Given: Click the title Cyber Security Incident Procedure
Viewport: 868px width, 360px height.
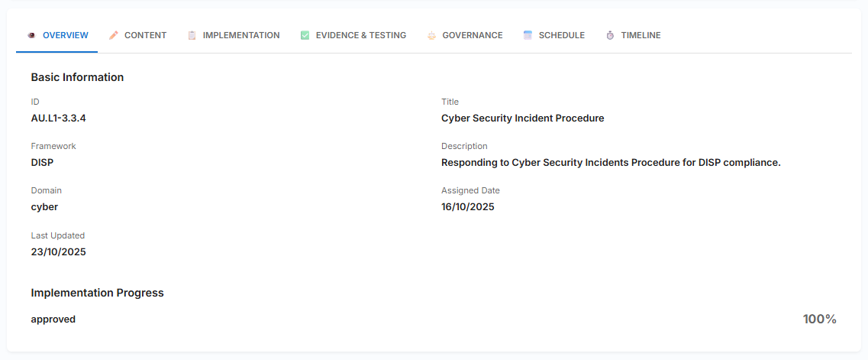Looking at the screenshot, I should (x=522, y=118).
